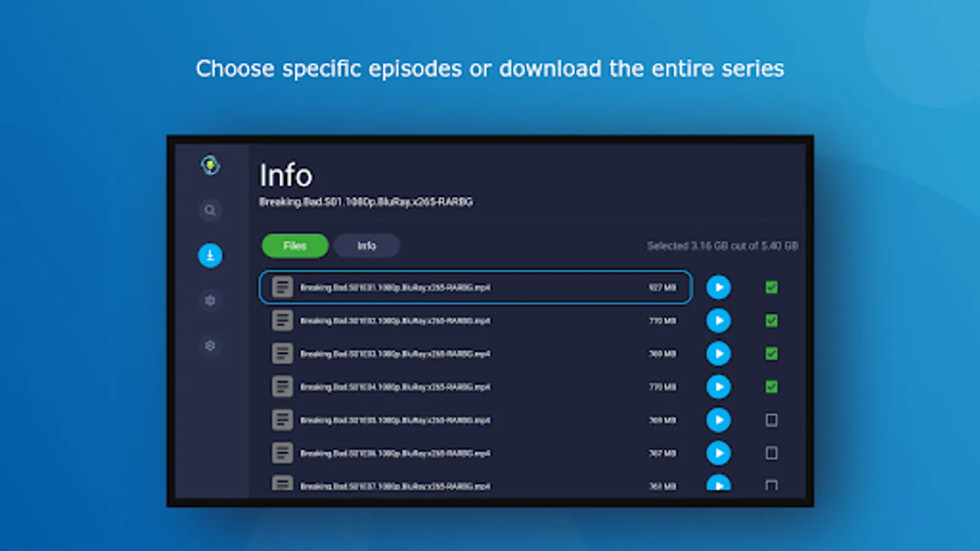
Task: Play the S01E05 episode file
Action: pyautogui.click(x=718, y=420)
